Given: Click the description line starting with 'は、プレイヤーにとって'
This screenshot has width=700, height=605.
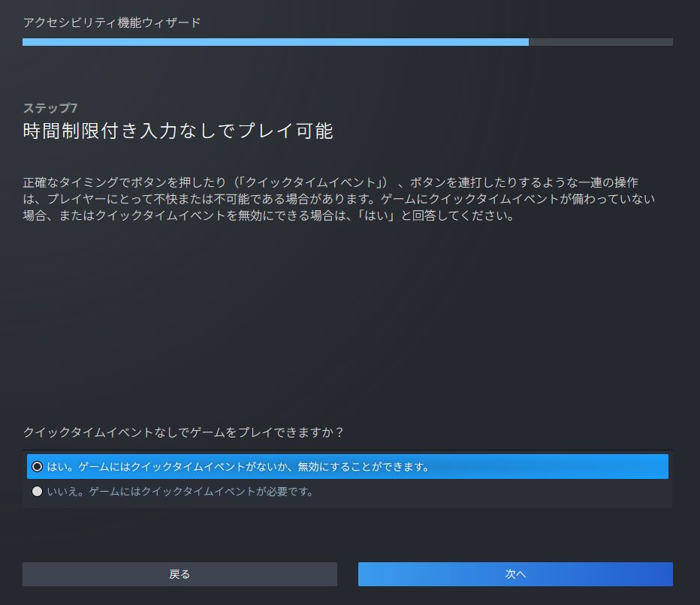Looking at the screenshot, I should [x=338, y=200].
